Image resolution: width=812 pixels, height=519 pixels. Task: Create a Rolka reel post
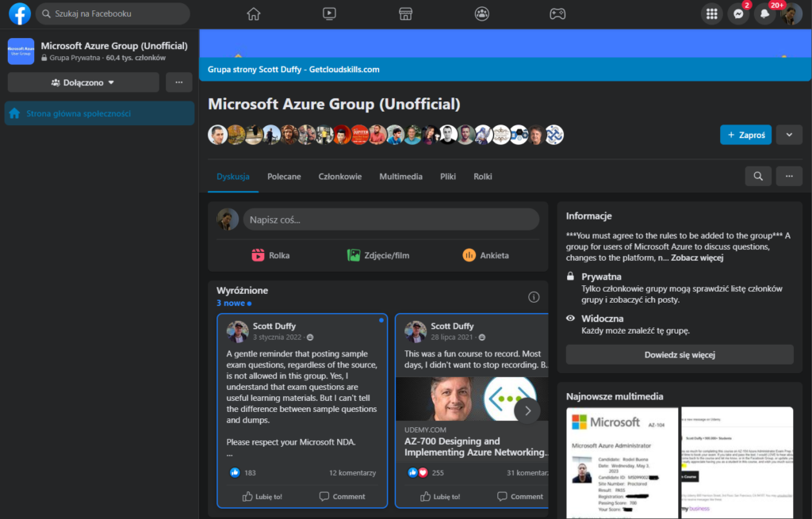[270, 255]
